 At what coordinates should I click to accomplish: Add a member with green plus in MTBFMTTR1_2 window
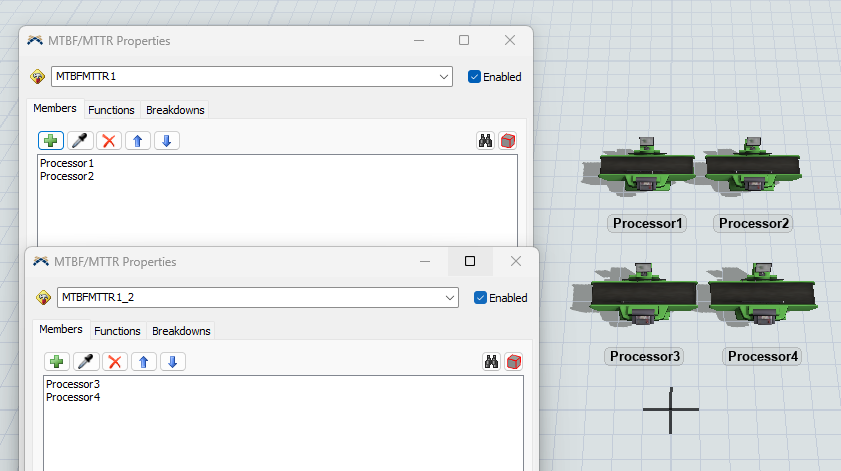point(57,362)
